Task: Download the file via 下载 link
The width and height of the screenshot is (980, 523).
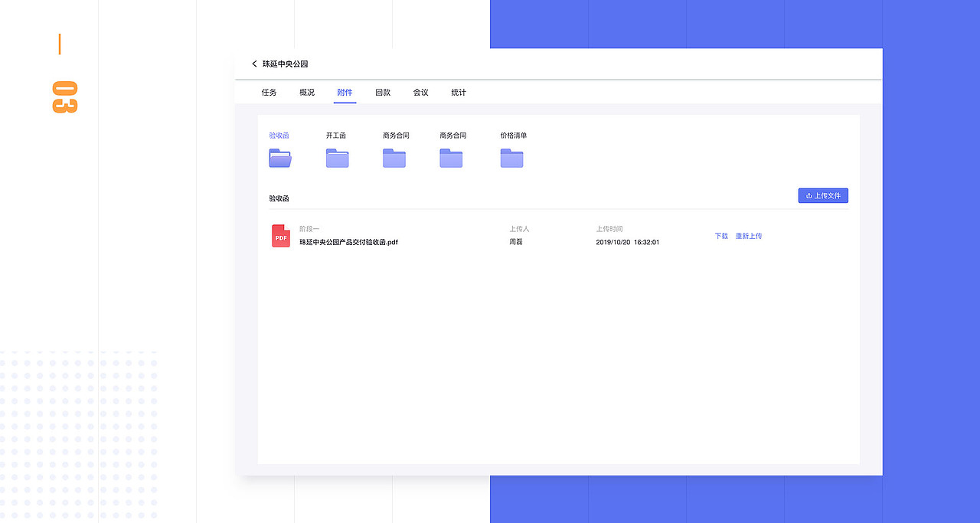Action: point(721,236)
